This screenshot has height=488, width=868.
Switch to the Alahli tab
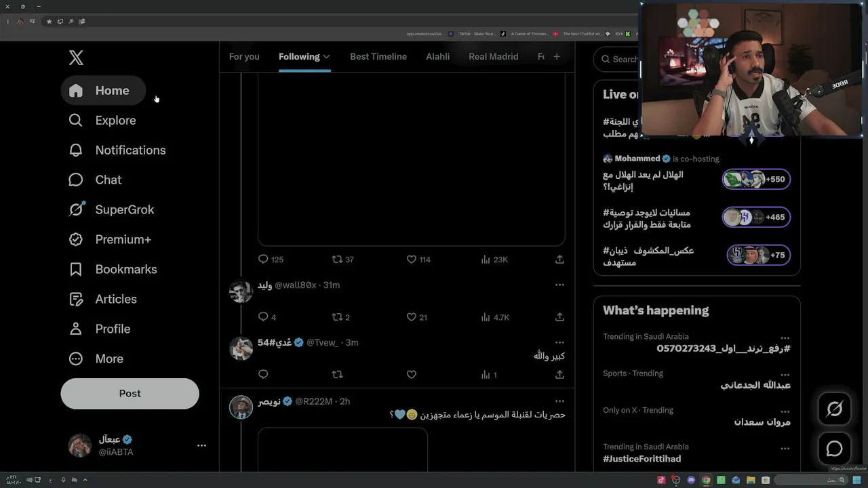pos(437,57)
